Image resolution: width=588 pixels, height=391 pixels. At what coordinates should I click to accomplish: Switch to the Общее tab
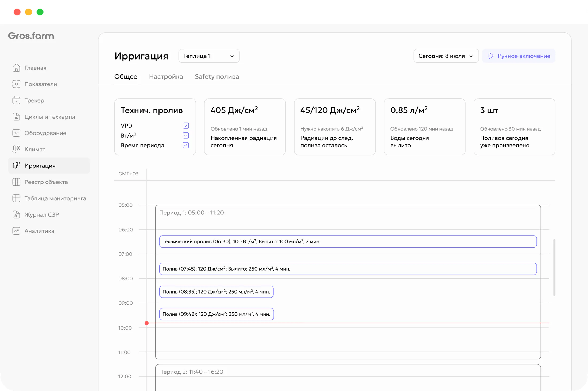(x=126, y=77)
